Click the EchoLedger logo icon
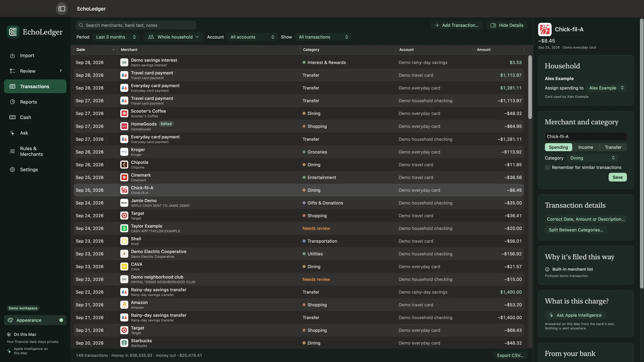This screenshot has height=362, width=644. point(13,32)
